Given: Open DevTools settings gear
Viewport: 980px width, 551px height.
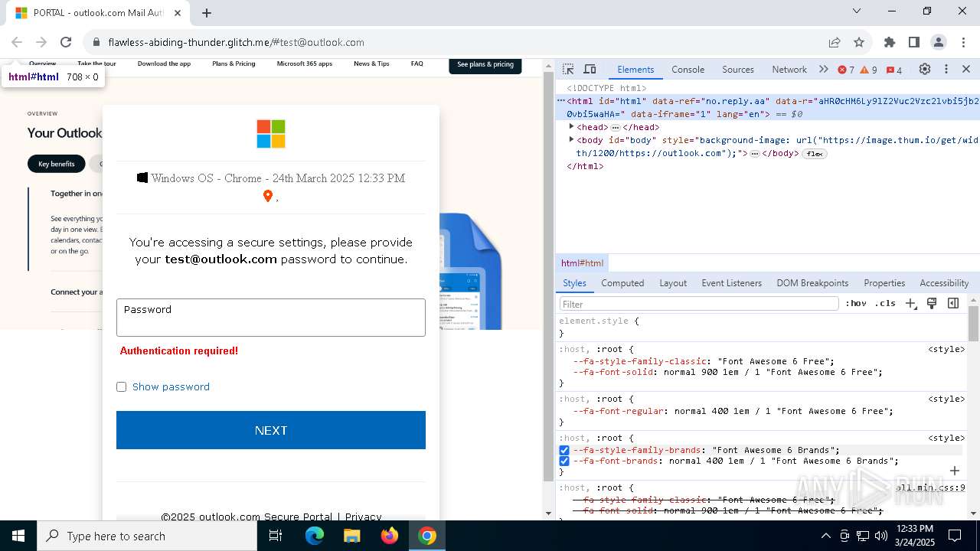Looking at the screenshot, I should pos(925,69).
